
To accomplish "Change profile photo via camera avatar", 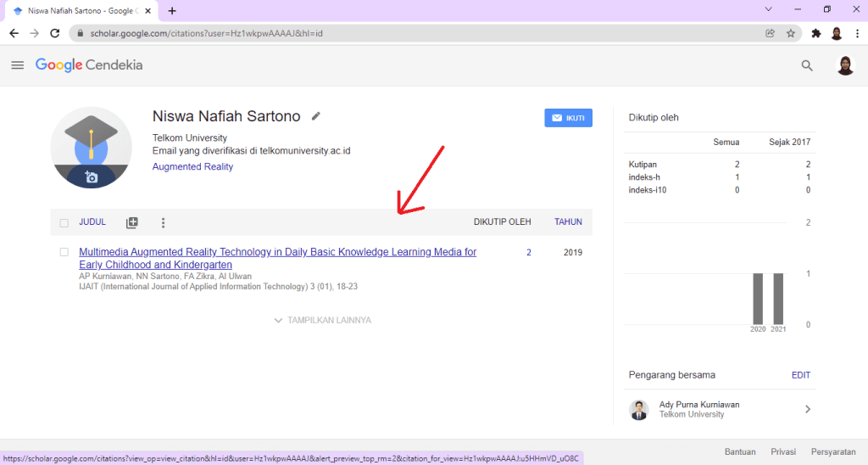I will [92, 176].
